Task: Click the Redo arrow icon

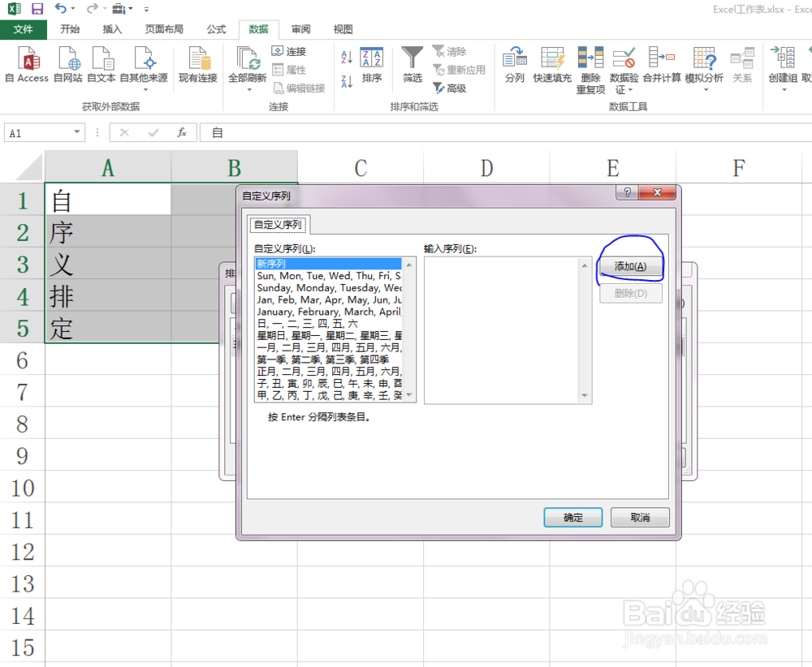Action: click(93, 8)
